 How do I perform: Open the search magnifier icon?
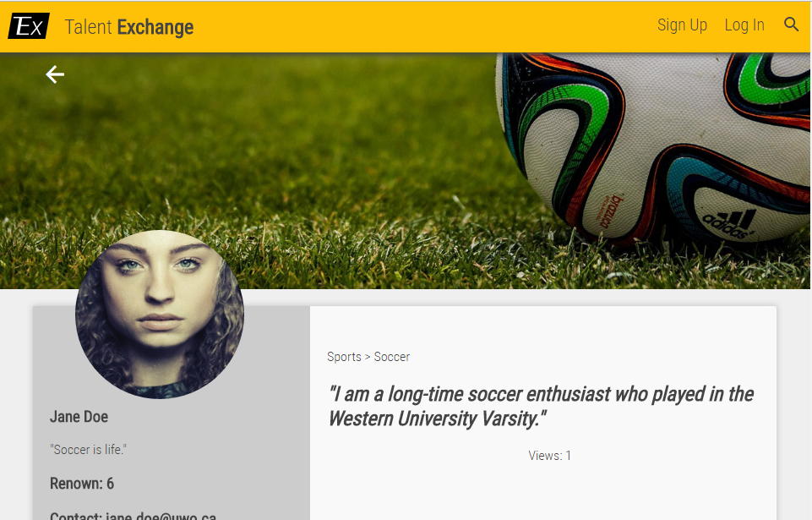coord(791,25)
